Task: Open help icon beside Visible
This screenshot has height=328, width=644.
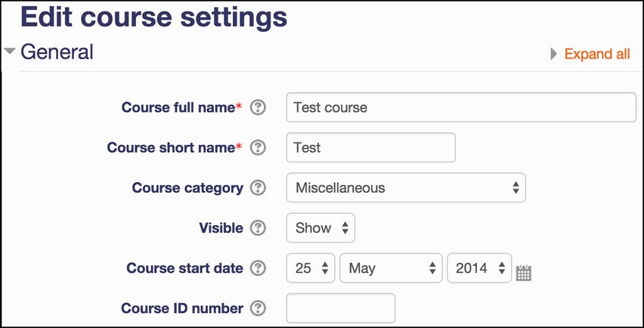Action: 258,227
